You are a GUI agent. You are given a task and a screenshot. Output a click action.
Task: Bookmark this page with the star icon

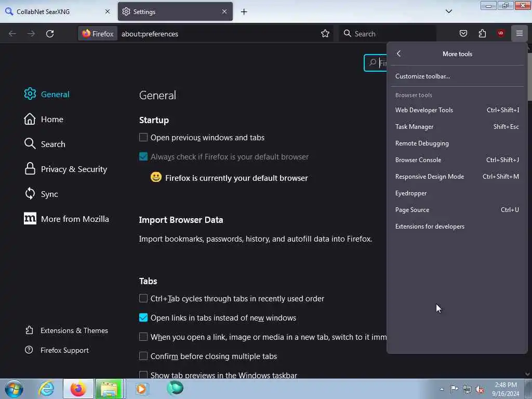(325, 34)
